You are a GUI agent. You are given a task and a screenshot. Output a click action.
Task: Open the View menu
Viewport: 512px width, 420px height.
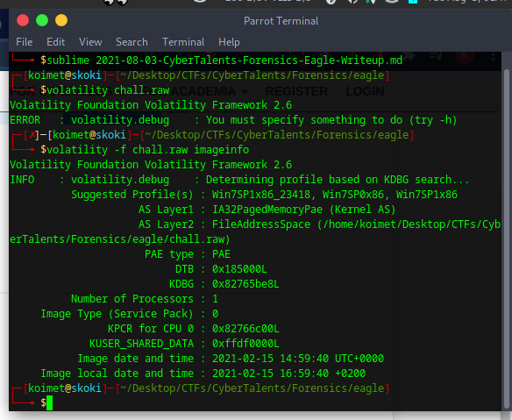(90, 42)
